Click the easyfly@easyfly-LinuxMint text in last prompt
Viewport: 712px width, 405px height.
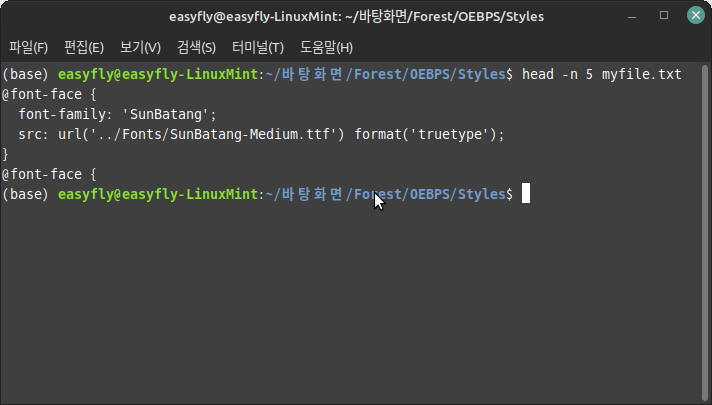[x=158, y=194]
